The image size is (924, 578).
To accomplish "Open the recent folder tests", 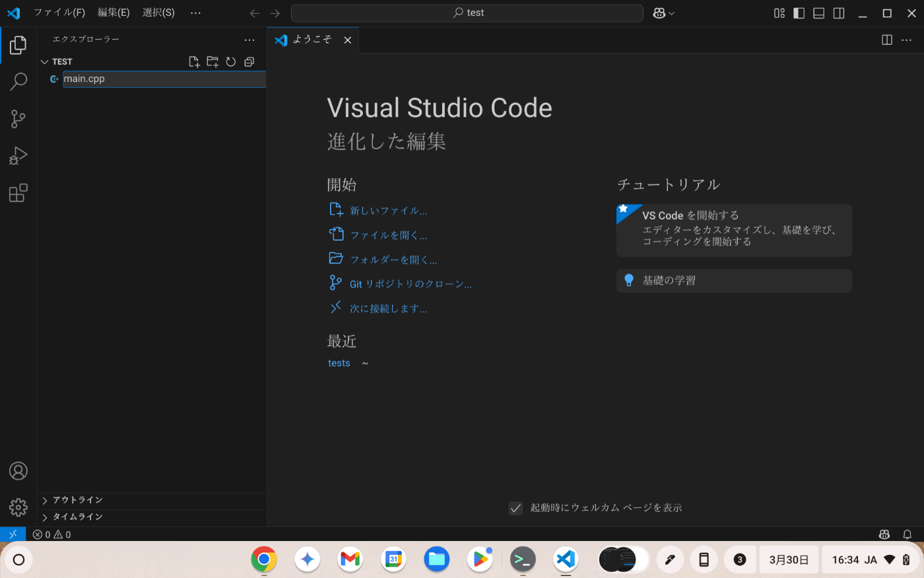I will click(339, 363).
